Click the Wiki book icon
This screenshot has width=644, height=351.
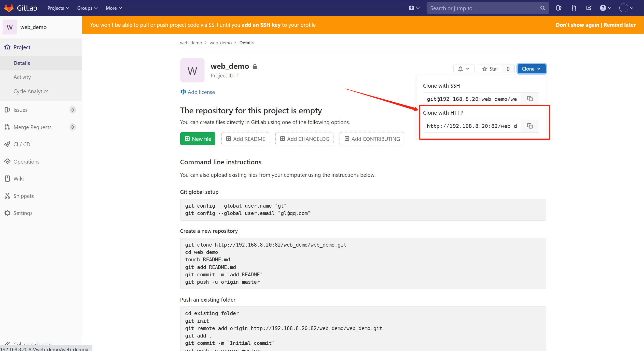point(7,179)
